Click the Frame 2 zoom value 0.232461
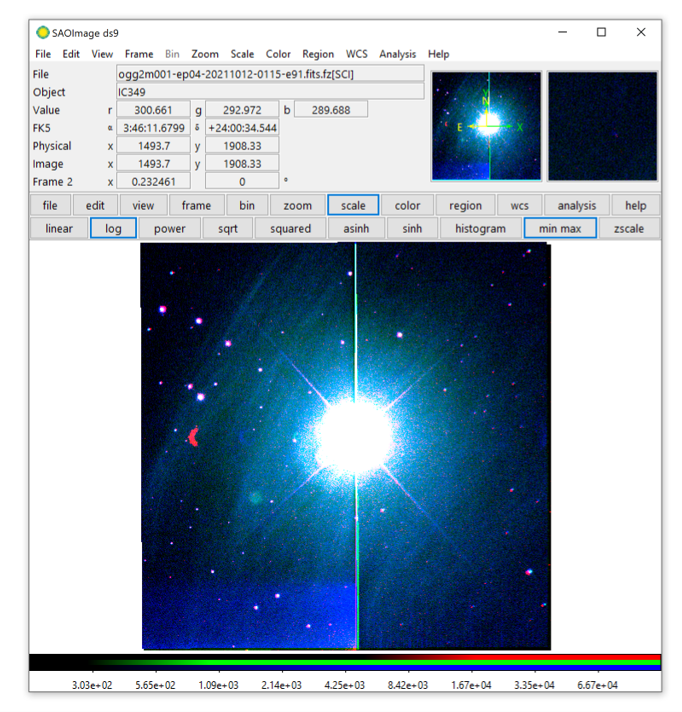This screenshot has height=712, width=682. [x=153, y=182]
